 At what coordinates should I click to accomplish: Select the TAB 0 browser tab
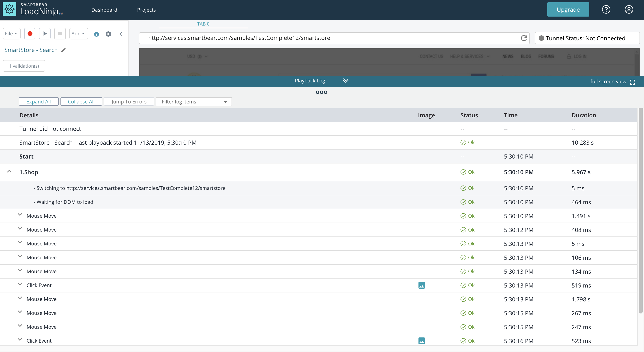pos(203,24)
